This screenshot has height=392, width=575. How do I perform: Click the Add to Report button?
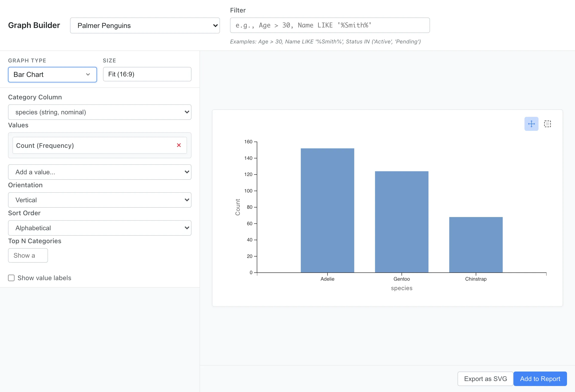pos(540,379)
